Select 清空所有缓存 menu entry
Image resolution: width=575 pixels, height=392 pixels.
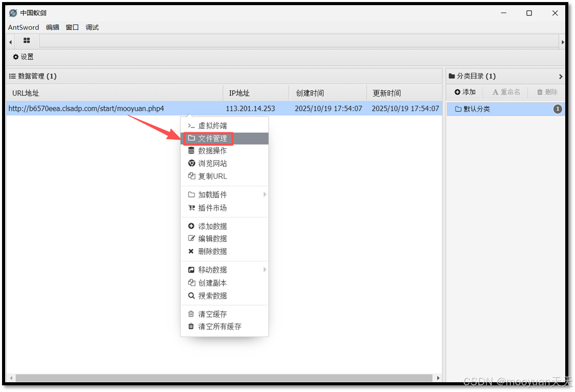click(x=225, y=326)
